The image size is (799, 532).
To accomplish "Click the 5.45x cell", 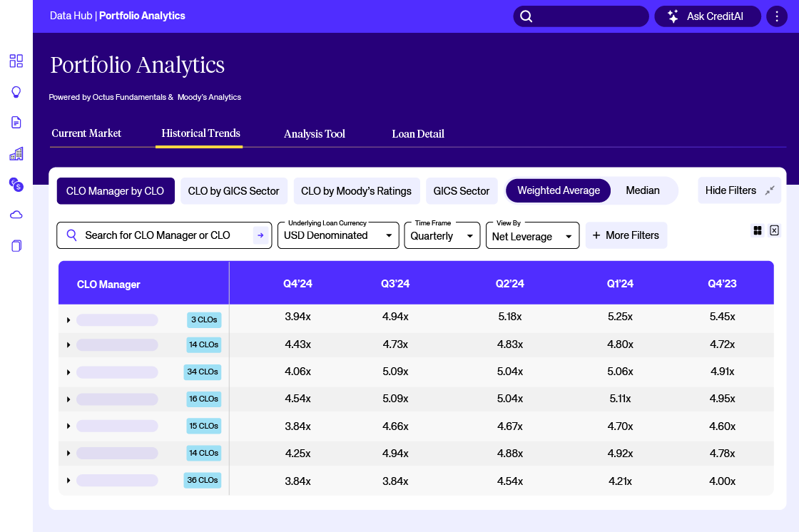I will pos(722,317).
